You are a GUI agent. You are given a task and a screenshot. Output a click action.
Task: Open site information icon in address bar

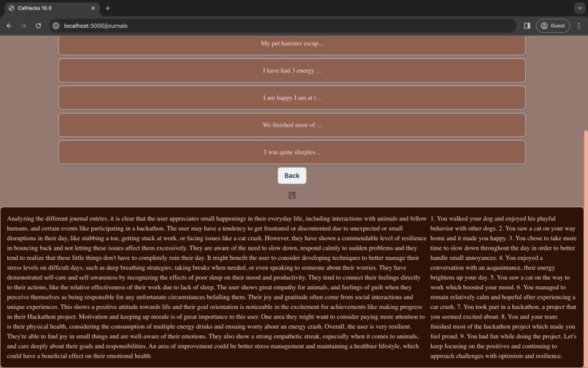(x=56, y=26)
